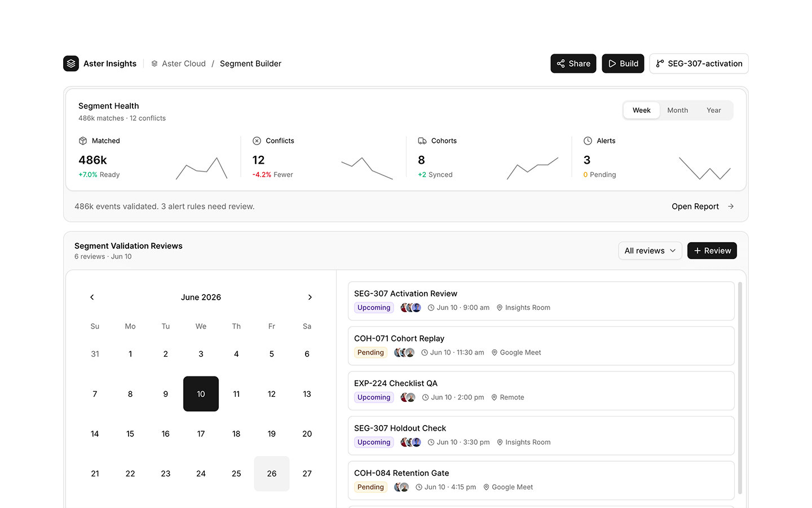Image resolution: width=812 pixels, height=508 pixels.
Task: Open Segment Builder breadcrumb
Action: click(x=250, y=64)
